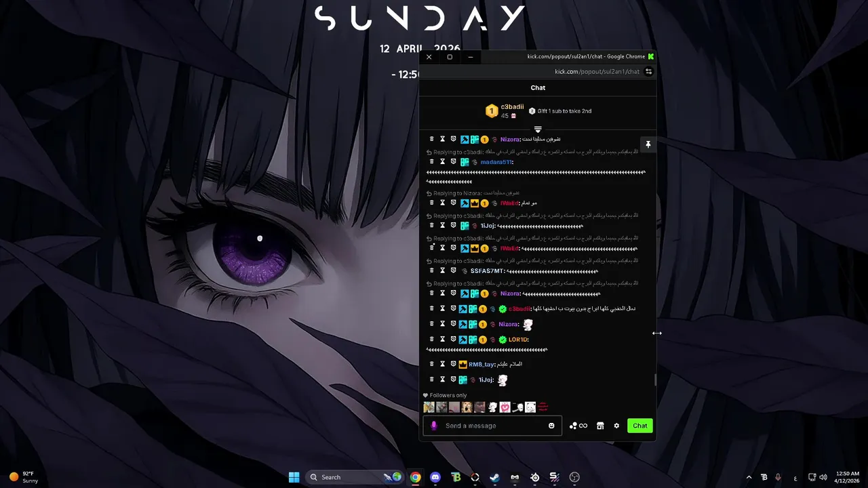Screen dimensions: 868x488
Task: Open SSFAS7MT's user profile
Action: pyautogui.click(x=487, y=271)
